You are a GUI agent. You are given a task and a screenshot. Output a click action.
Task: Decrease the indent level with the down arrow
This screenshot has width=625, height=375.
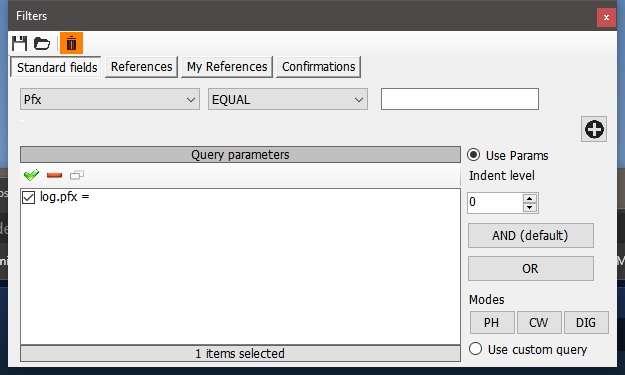coord(530,207)
